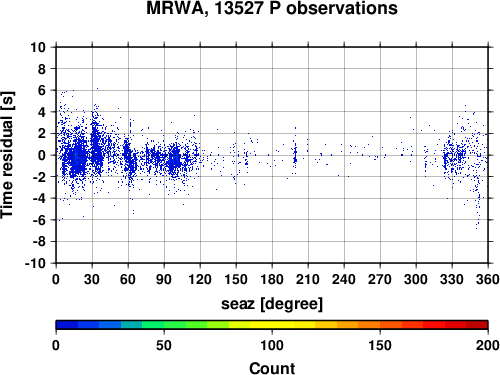Click the x-axis tick label 330
The image size is (500, 375).
pos(452,279)
